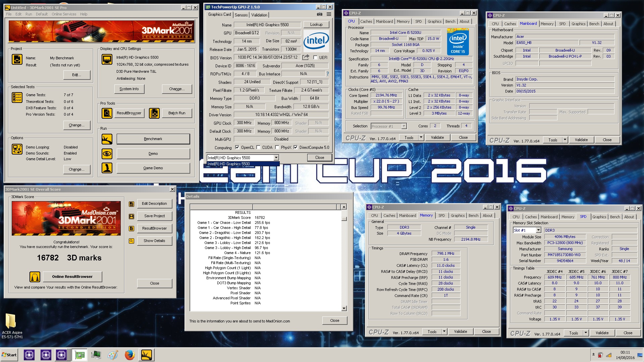Click the Demo eye icon
The height and width of the screenshot is (362, 644).
pyautogui.click(x=107, y=154)
